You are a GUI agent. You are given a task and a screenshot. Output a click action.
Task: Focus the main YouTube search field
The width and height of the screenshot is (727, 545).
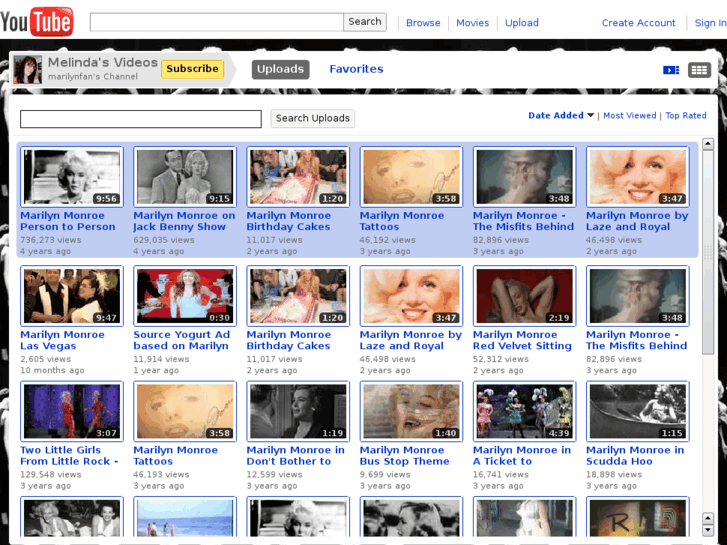[217, 22]
